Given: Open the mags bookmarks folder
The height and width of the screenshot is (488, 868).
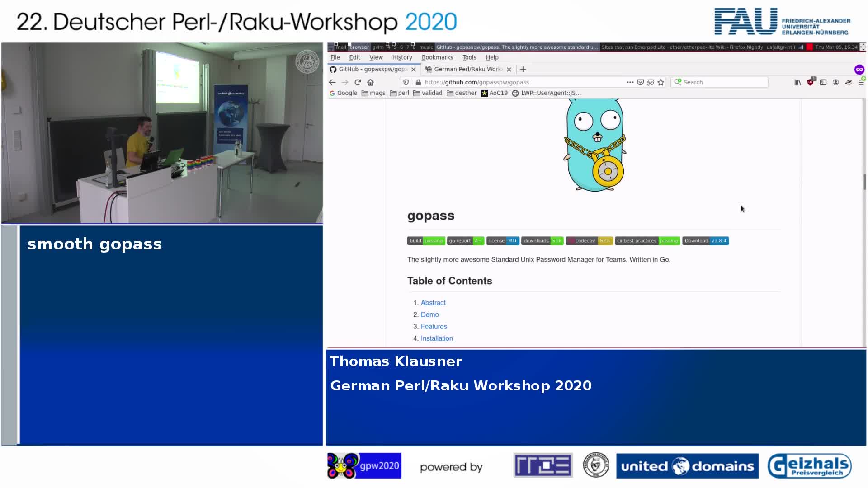Looking at the screenshot, I should (x=373, y=93).
